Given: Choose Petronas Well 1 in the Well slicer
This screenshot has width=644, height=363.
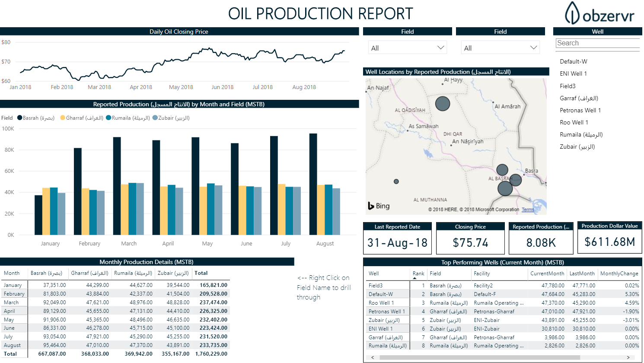Looking at the screenshot, I should click(580, 110).
